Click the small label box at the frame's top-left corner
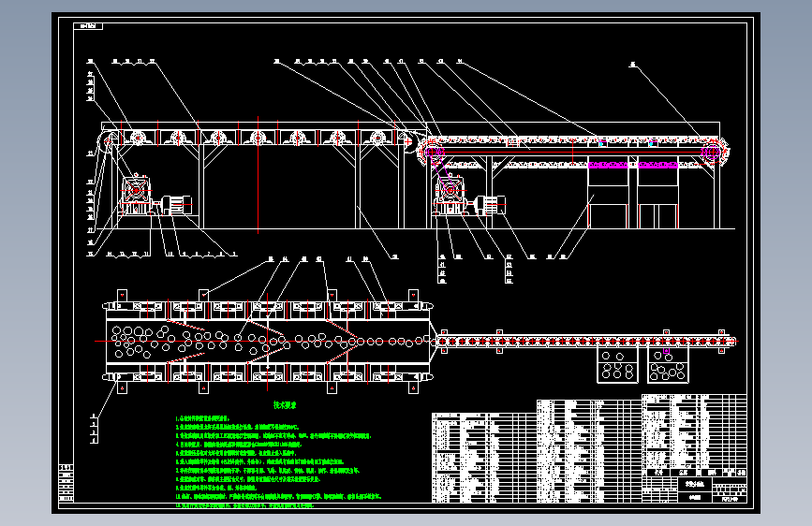This screenshot has height=526, width=812. click(x=88, y=26)
